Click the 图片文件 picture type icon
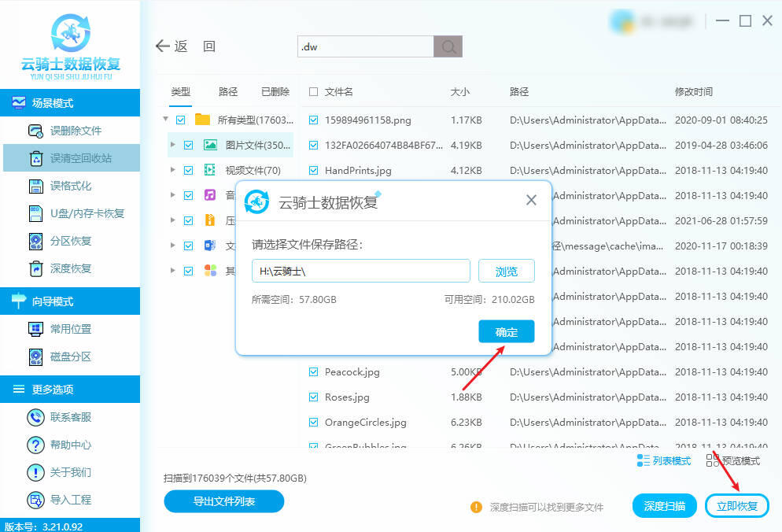This screenshot has width=782, height=532. coord(211,146)
